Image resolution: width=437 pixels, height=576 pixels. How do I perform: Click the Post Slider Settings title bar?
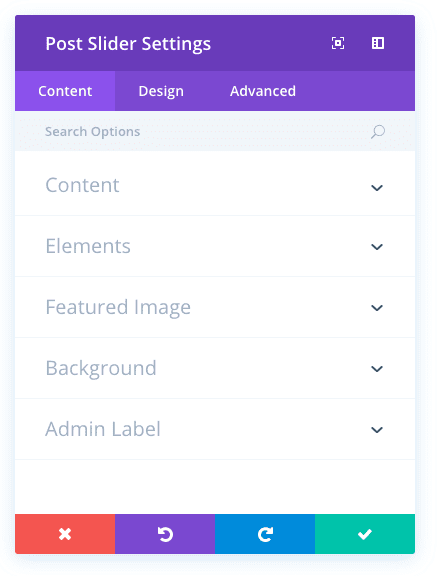[x=215, y=43]
